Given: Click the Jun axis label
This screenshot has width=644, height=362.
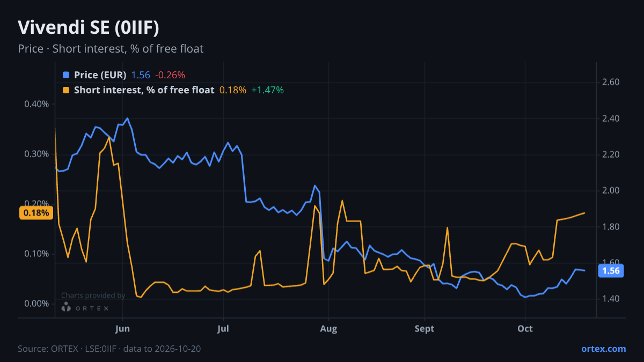Looking at the screenshot, I should pos(123,328).
